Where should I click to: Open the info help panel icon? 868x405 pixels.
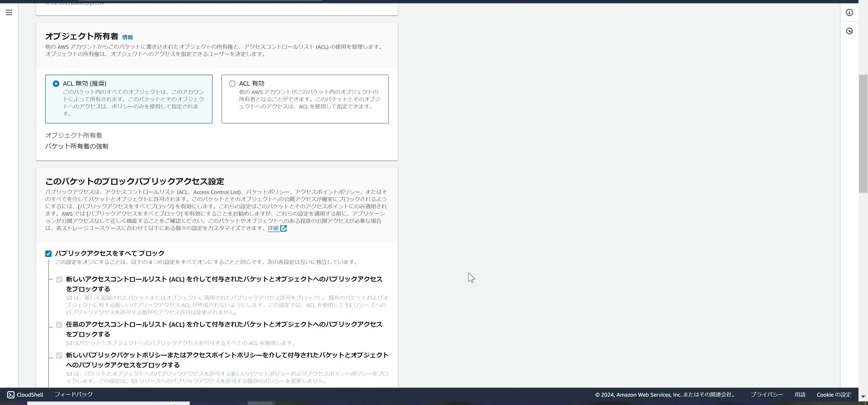point(849,12)
